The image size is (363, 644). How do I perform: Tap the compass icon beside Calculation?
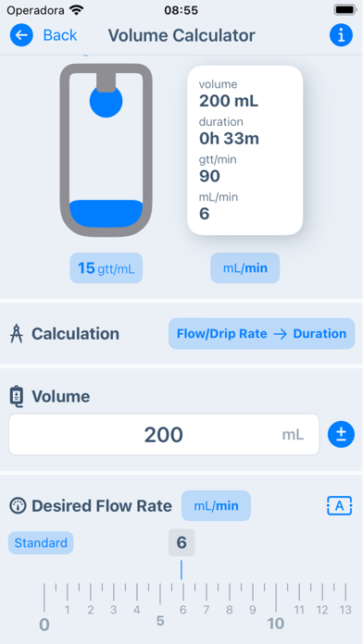click(17, 333)
